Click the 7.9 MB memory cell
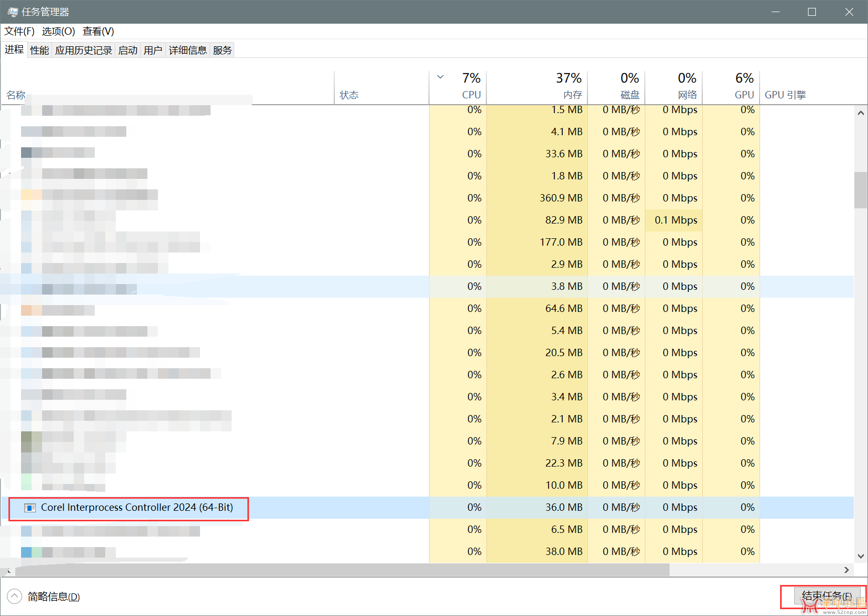 537,441
